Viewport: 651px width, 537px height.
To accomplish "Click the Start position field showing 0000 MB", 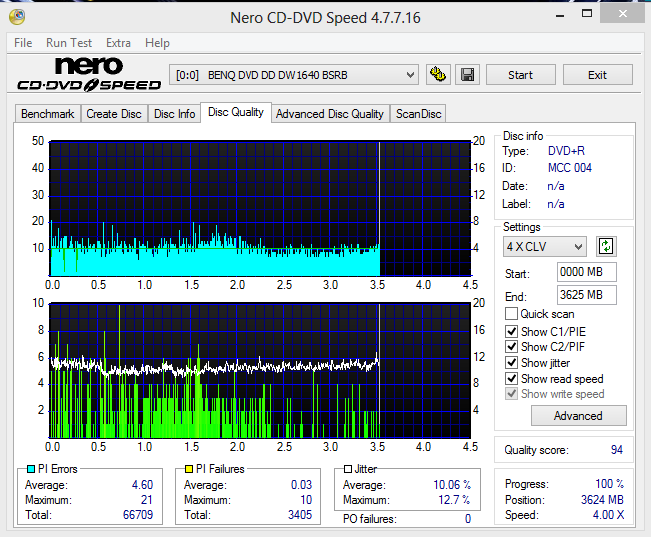I will pos(586,272).
